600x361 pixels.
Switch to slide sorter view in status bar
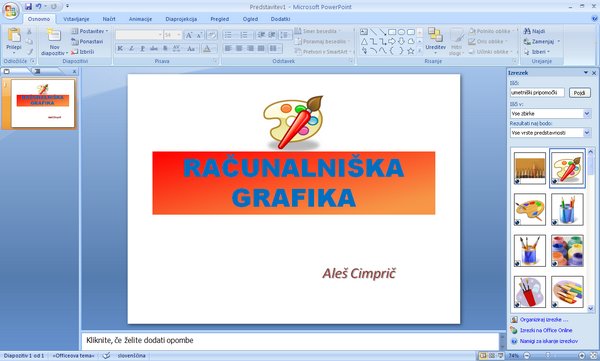[492, 356]
